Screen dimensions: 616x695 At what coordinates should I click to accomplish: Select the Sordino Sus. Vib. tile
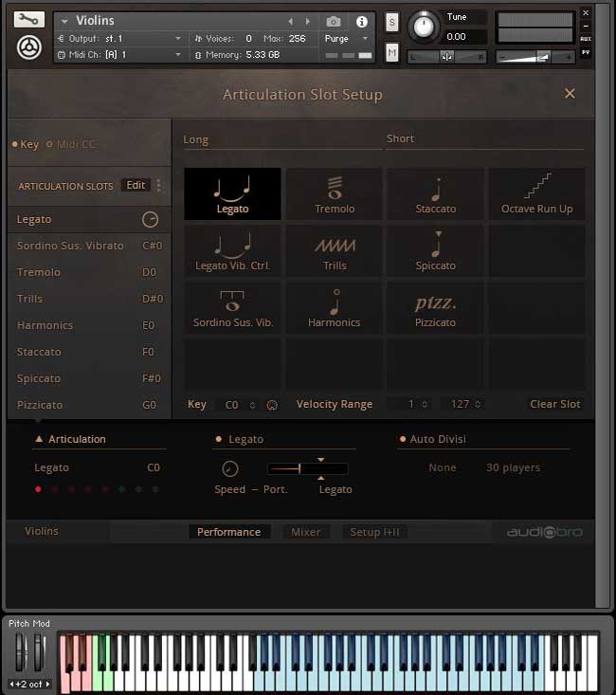coord(232,308)
